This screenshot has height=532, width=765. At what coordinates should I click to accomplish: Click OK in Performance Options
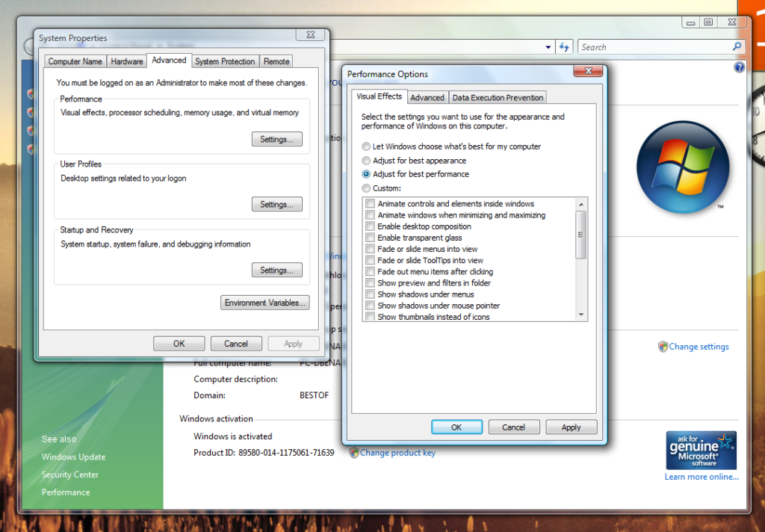(x=456, y=427)
